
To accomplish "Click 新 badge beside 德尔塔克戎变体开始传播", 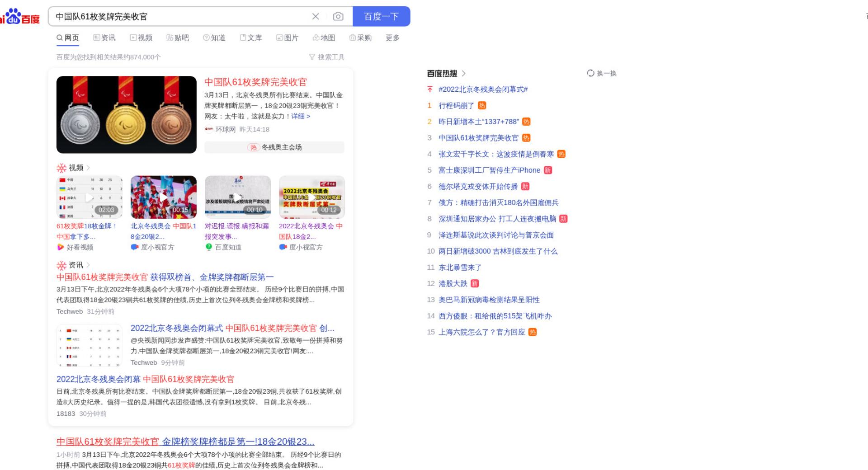I will coord(525,187).
